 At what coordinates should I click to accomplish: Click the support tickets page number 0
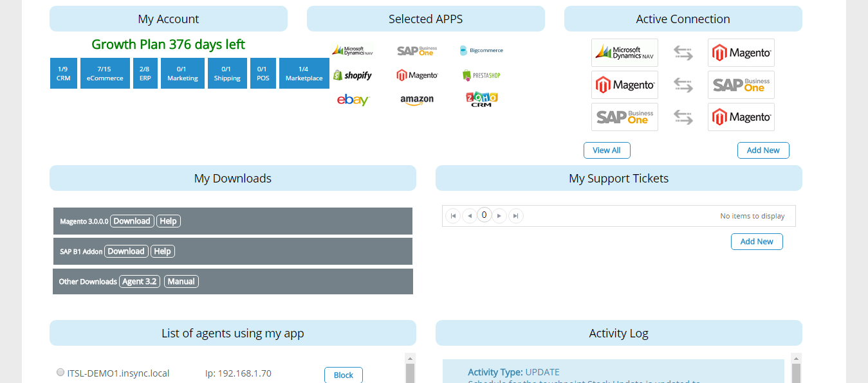[485, 215]
